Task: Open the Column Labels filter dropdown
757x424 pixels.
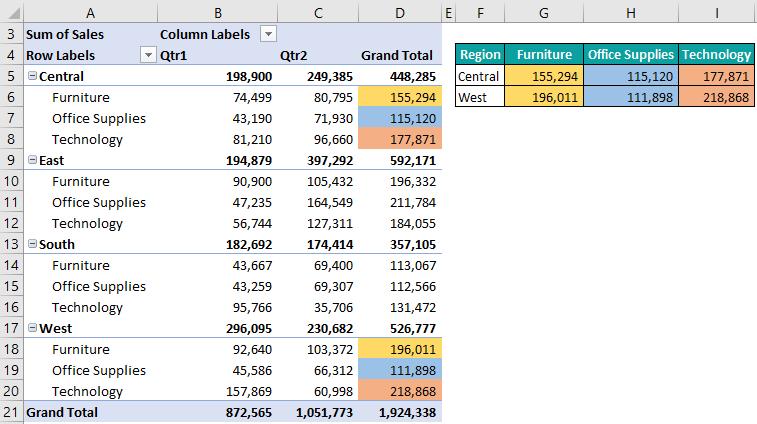Action: tap(268, 34)
